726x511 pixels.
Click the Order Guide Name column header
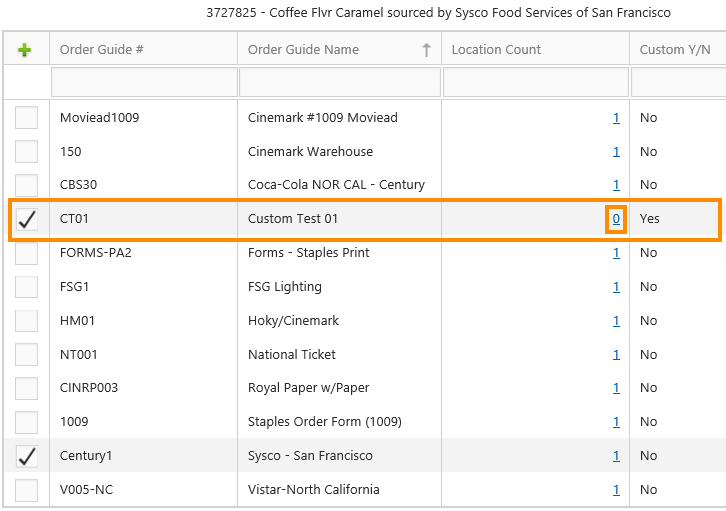coord(303,50)
